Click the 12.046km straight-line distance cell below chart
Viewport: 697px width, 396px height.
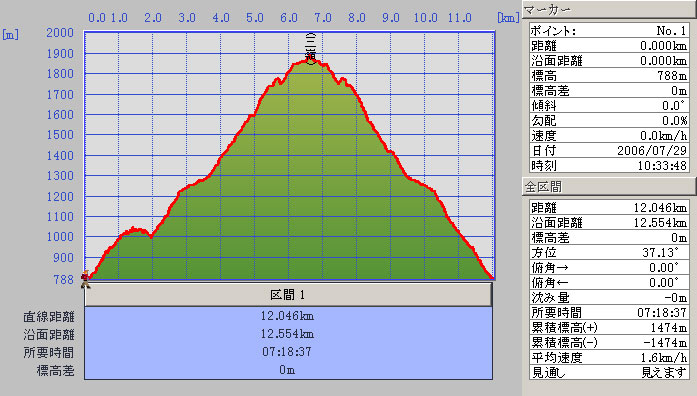(x=288, y=316)
